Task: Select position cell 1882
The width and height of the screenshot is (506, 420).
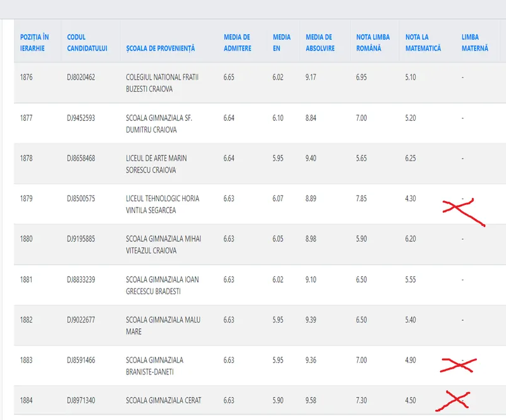Action: coord(27,320)
